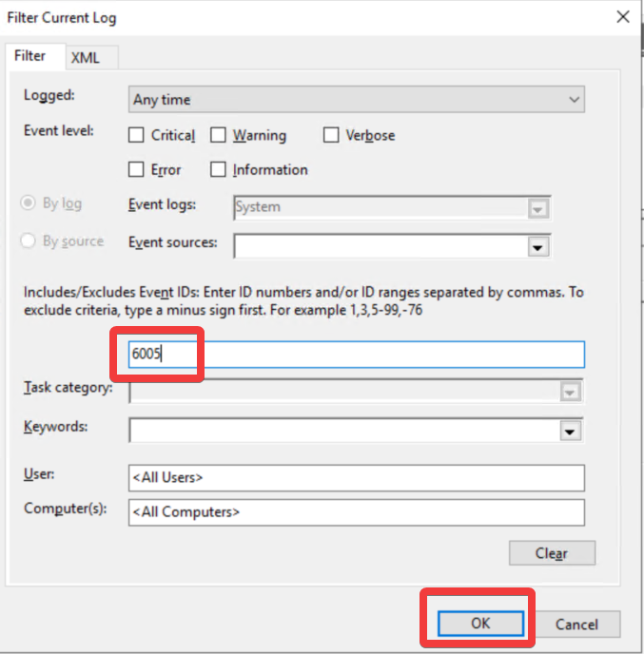The height and width of the screenshot is (654, 644).
Task: Expand the Event logs dropdown arrow
Action: tap(538, 208)
